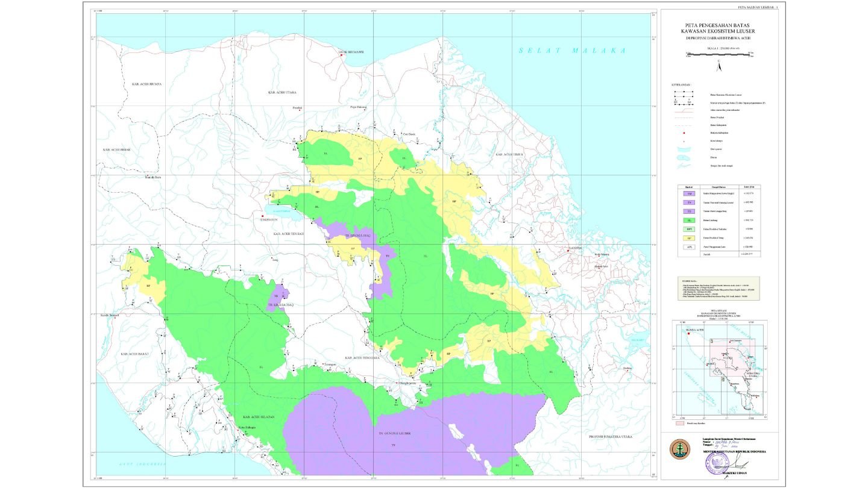Viewport: 868px width, 488px height.
Task: Click the Danau lake legend symbol
Action: tap(683, 157)
